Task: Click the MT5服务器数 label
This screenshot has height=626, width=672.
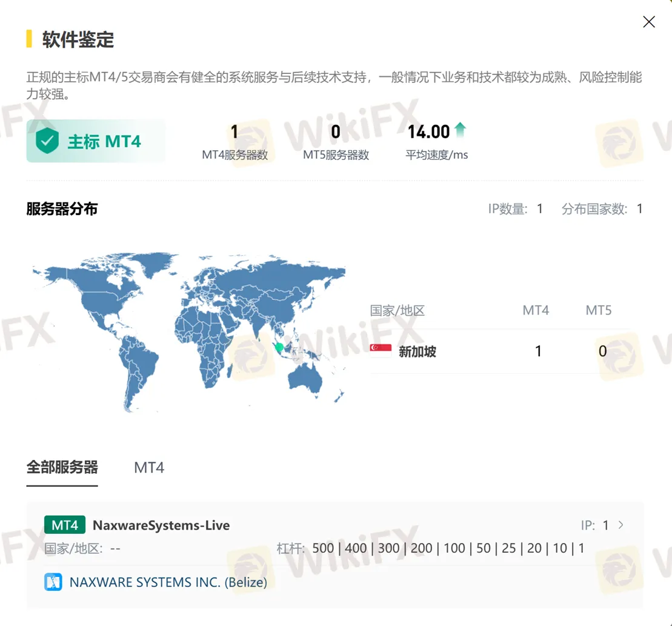Action: point(336,155)
